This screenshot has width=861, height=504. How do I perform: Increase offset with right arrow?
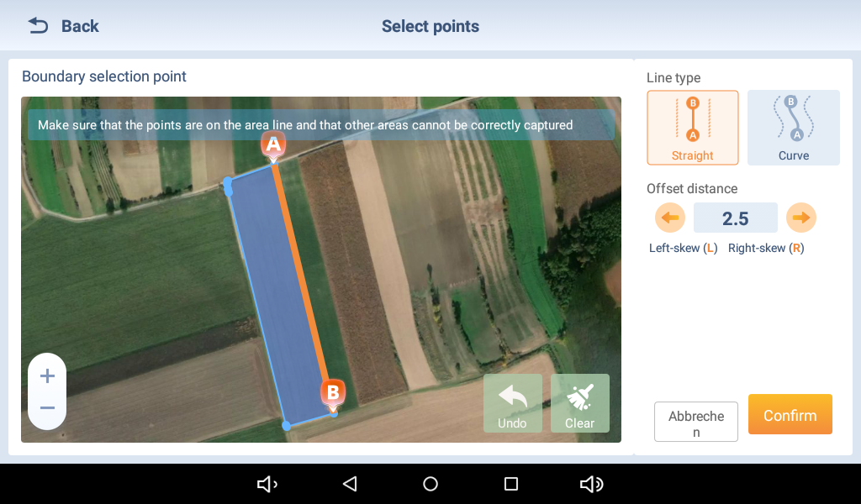pyautogui.click(x=801, y=218)
